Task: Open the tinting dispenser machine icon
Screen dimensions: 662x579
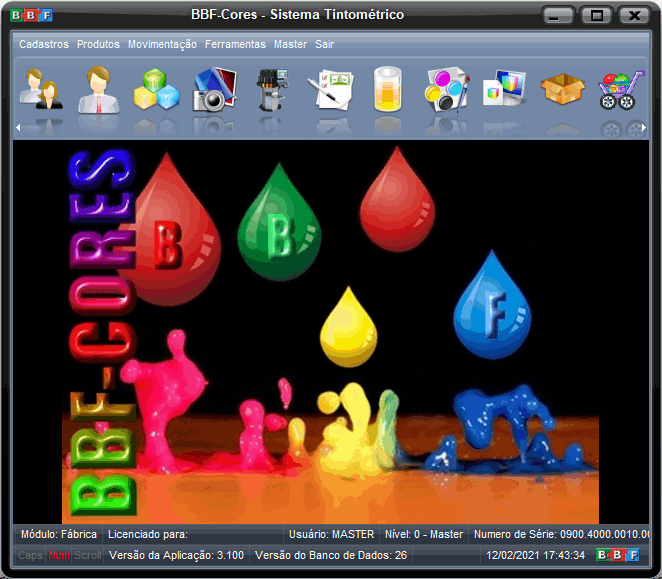Action: point(272,90)
